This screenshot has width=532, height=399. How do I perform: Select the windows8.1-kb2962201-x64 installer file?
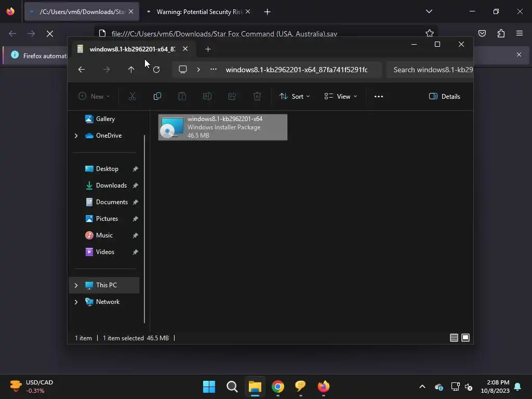222,127
